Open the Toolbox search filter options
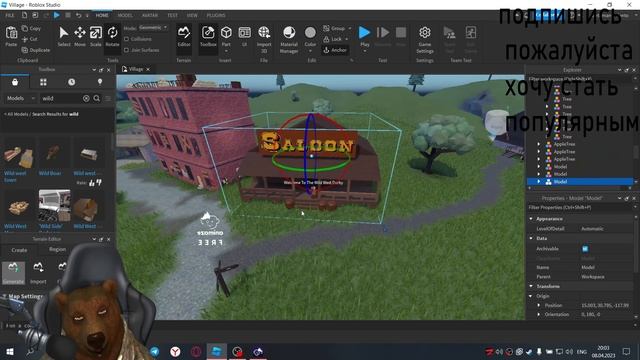This screenshot has width=640, height=360. (108, 98)
